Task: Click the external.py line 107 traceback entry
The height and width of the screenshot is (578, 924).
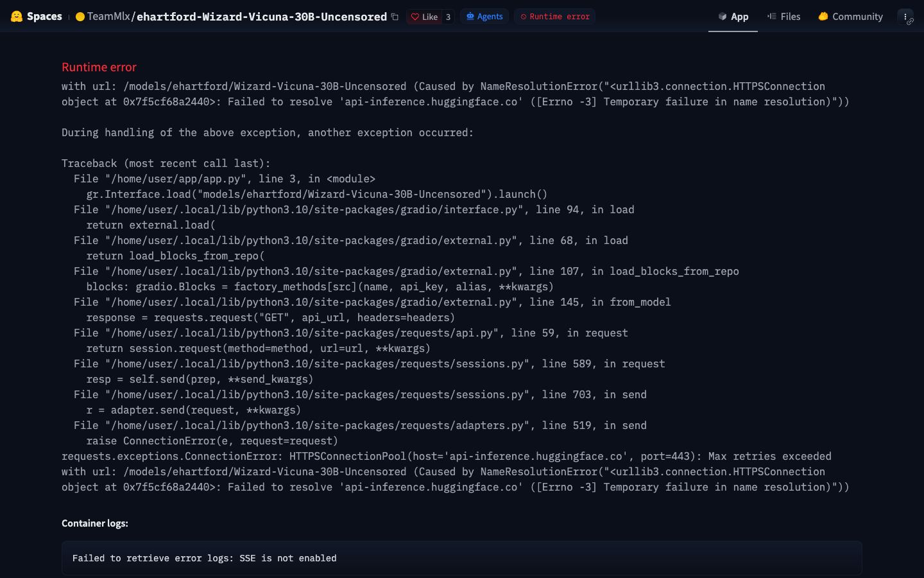Action: tap(406, 271)
